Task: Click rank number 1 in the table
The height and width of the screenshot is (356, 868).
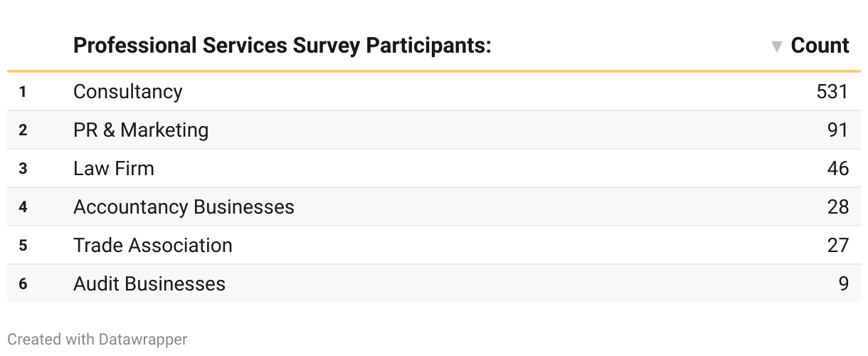Action: (23, 91)
